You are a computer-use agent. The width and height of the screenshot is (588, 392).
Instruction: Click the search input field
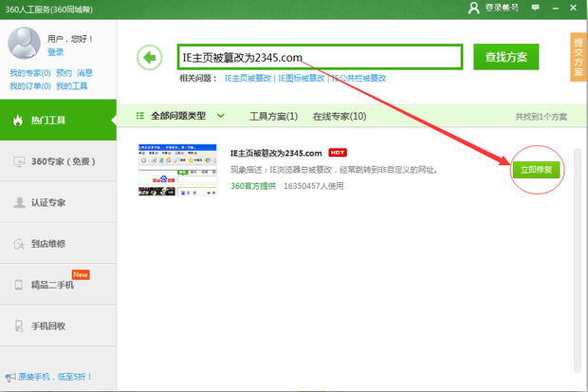point(320,57)
